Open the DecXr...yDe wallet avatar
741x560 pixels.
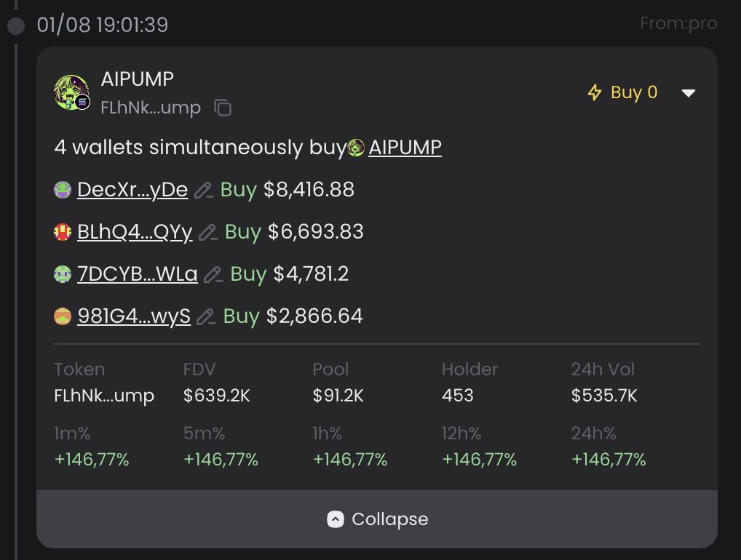tap(63, 190)
